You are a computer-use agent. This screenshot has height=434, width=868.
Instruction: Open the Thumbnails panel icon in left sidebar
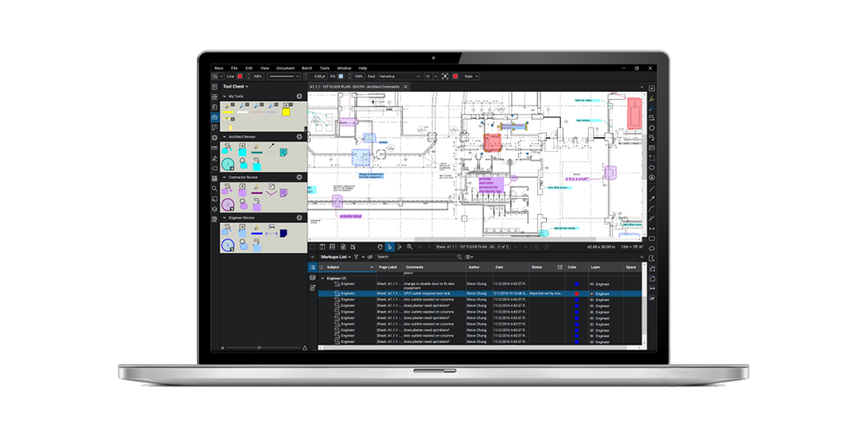click(214, 97)
